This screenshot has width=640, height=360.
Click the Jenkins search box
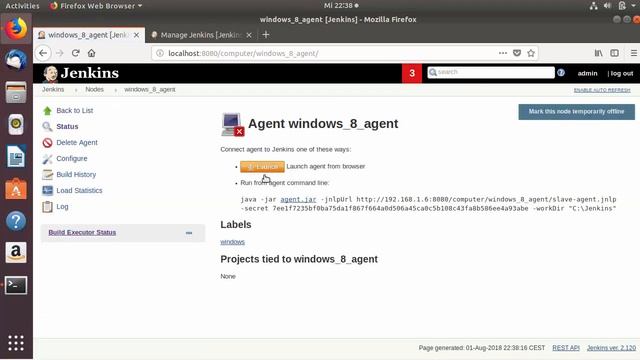pyautogui.click(x=491, y=72)
